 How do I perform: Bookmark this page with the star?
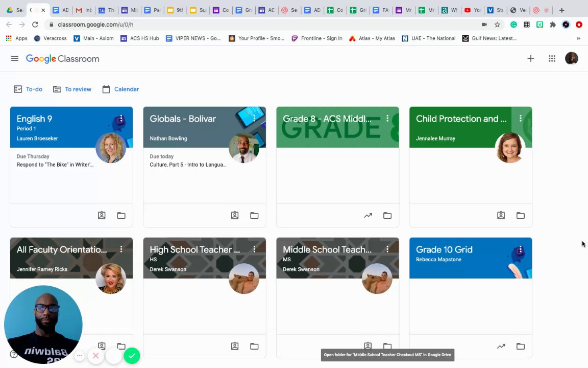tap(497, 25)
